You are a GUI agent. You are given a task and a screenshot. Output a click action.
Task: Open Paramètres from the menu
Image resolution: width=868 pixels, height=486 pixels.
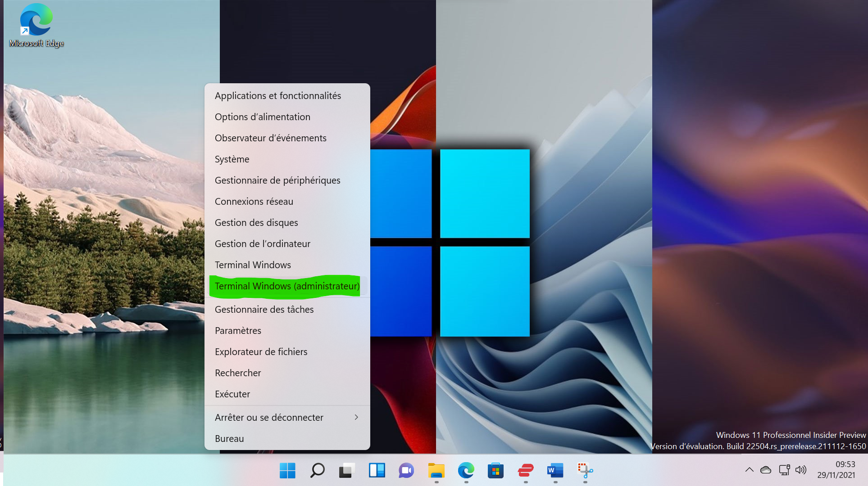238,331
